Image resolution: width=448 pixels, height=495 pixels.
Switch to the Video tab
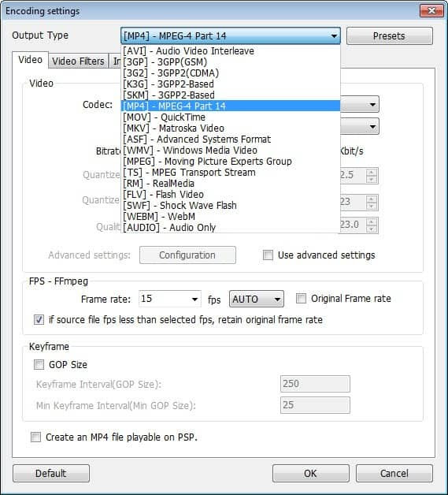click(x=30, y=60)
